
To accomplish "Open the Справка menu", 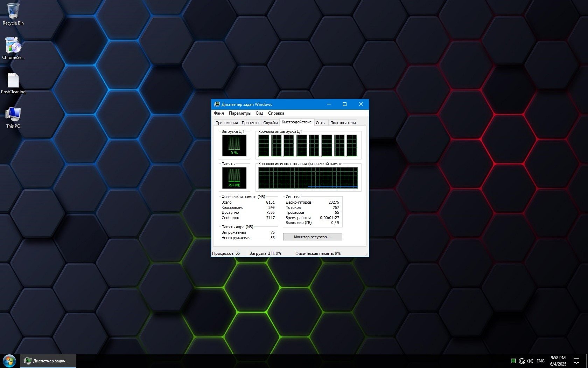I will coord(276,113).
